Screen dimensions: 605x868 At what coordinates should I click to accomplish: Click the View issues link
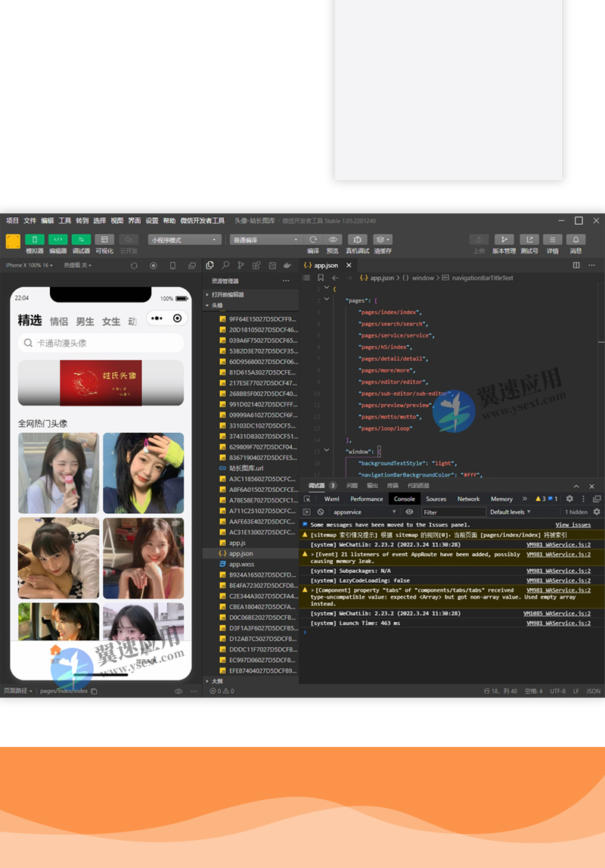[572, 524]
